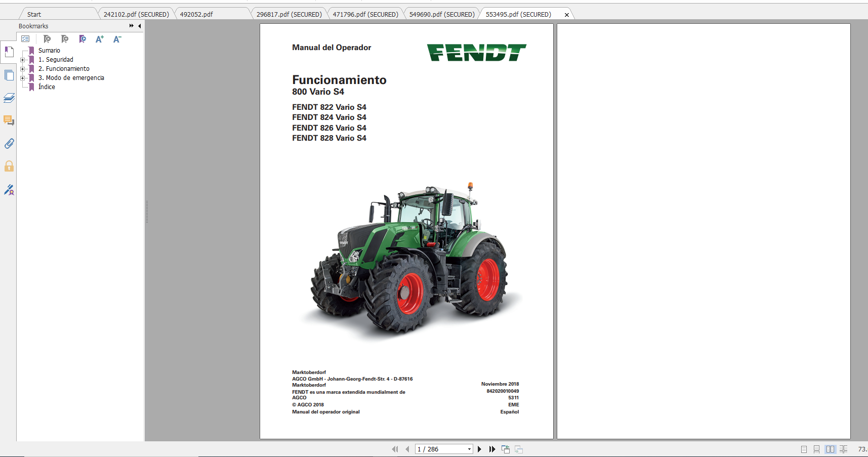Switch to continuous facing view mode
The image size is (868, 457).
843,449
